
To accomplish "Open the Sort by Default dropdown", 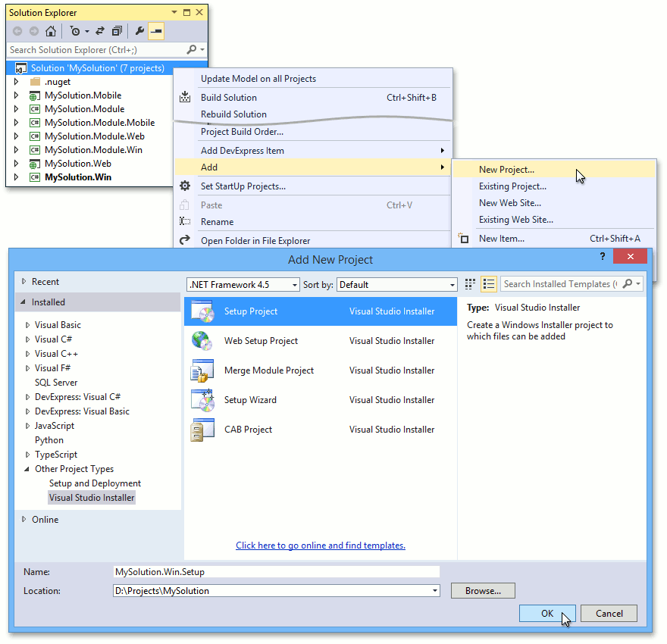I will coord(397,284).
